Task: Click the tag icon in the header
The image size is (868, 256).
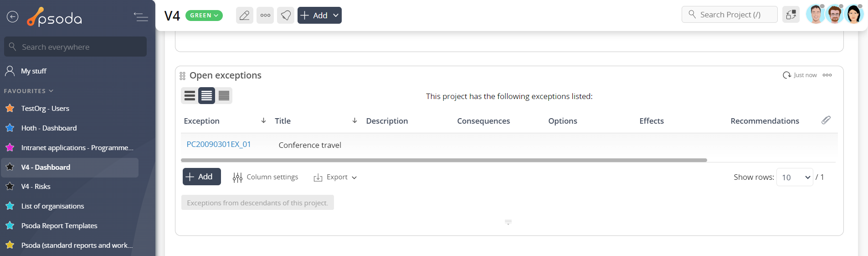Action: coord(286,16)
